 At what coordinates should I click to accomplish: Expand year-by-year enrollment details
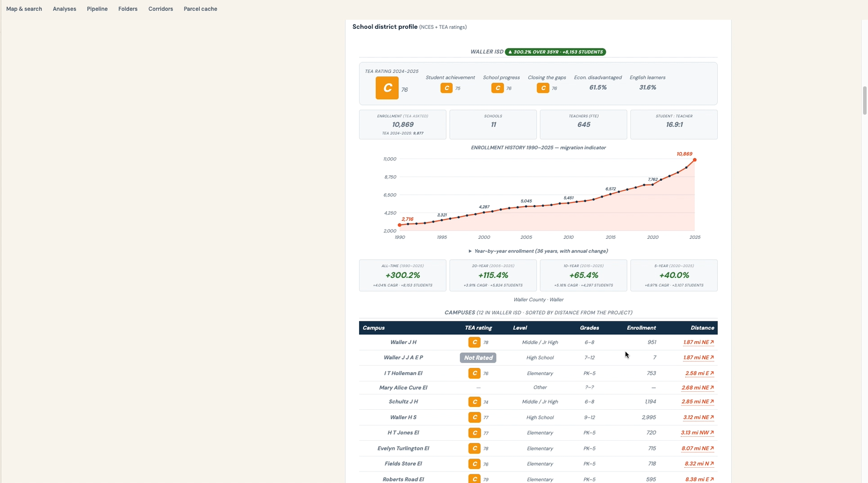tap(538, 251)
